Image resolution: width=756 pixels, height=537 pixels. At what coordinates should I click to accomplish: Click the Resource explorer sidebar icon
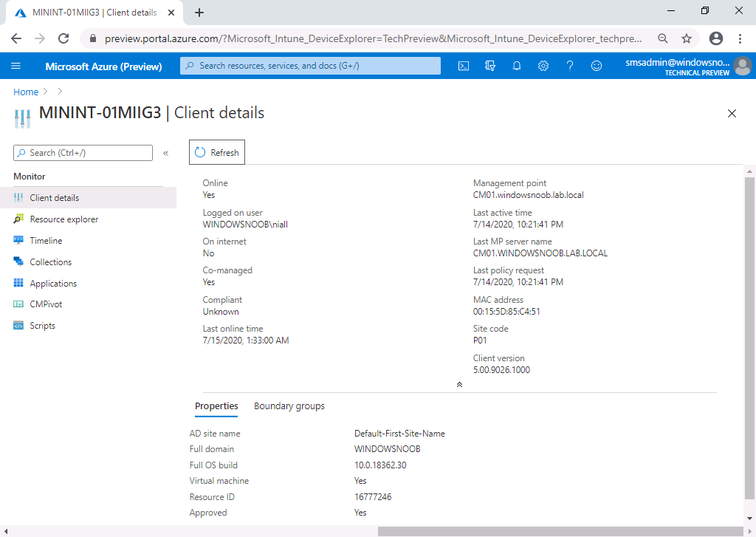click(x=18, y=219)
